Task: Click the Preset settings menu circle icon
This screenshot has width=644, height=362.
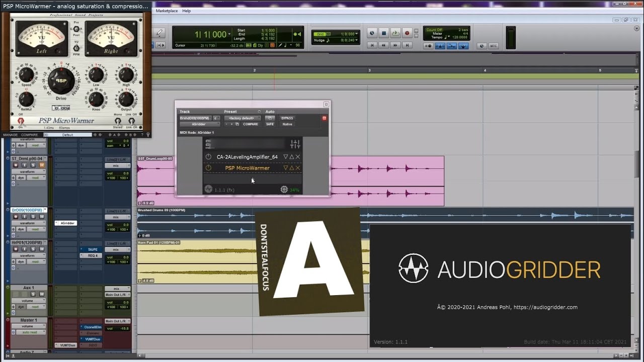Action: [x=260, y=112]
